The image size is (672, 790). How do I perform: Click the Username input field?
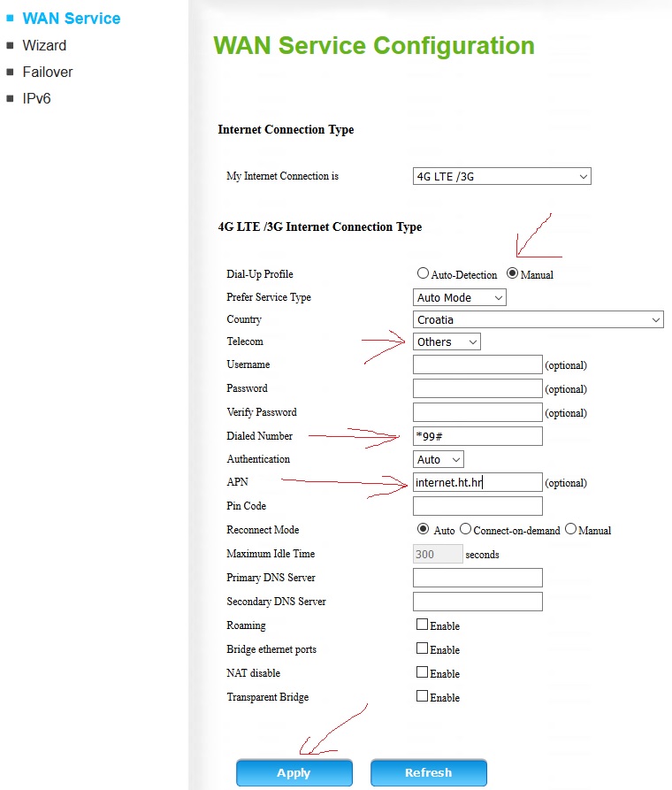pos(477,364)
